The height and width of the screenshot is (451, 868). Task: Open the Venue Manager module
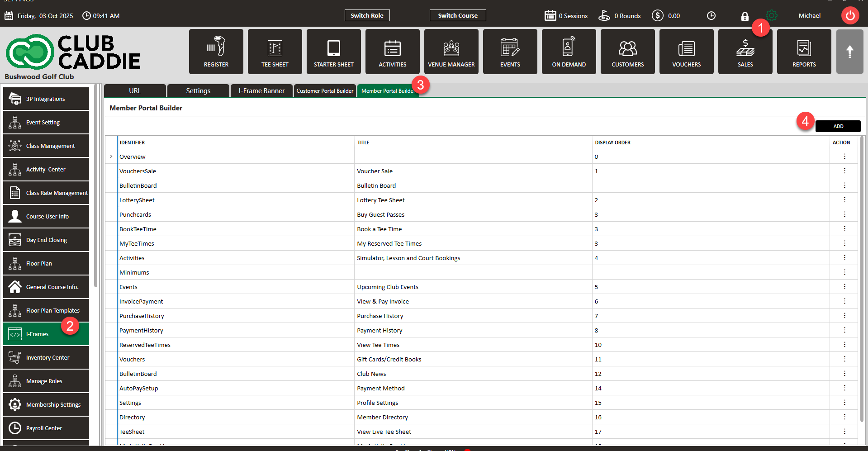[451, 52]
